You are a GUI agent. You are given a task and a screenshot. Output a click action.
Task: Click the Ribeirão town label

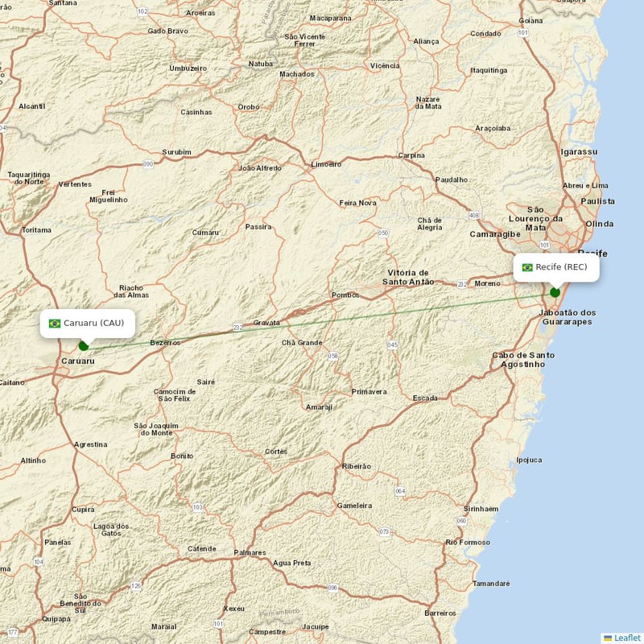pyautogui.click(x=357, y=466)
